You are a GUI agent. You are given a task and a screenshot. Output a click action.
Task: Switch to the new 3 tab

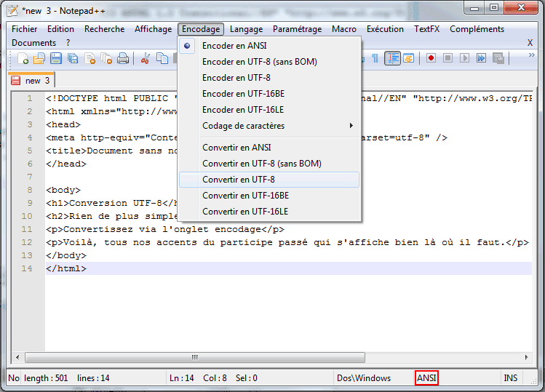click(31, 80)
